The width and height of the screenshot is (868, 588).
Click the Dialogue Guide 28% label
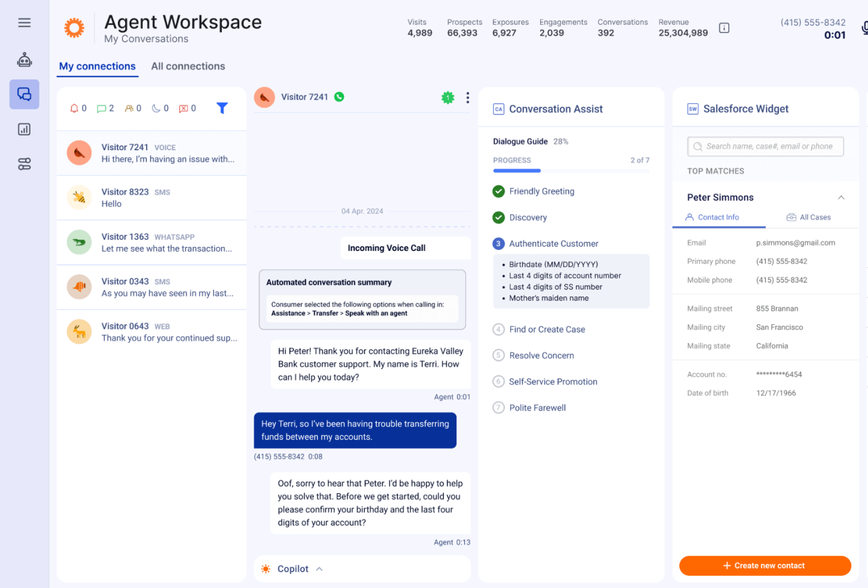pyautogui.click(x=530, y=141)
